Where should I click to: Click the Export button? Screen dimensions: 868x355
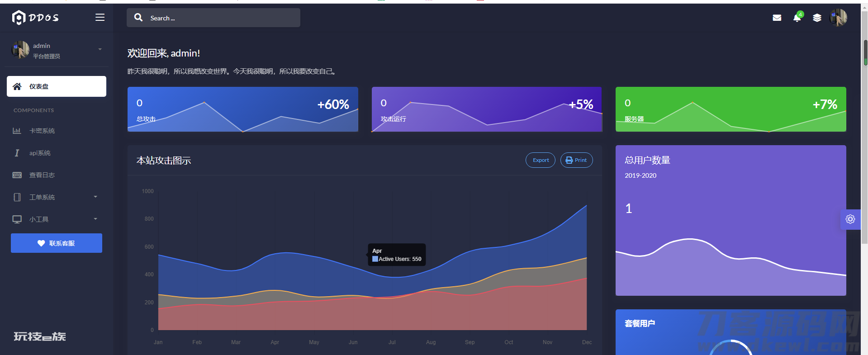pyautogui.click(x=541, y=160)
